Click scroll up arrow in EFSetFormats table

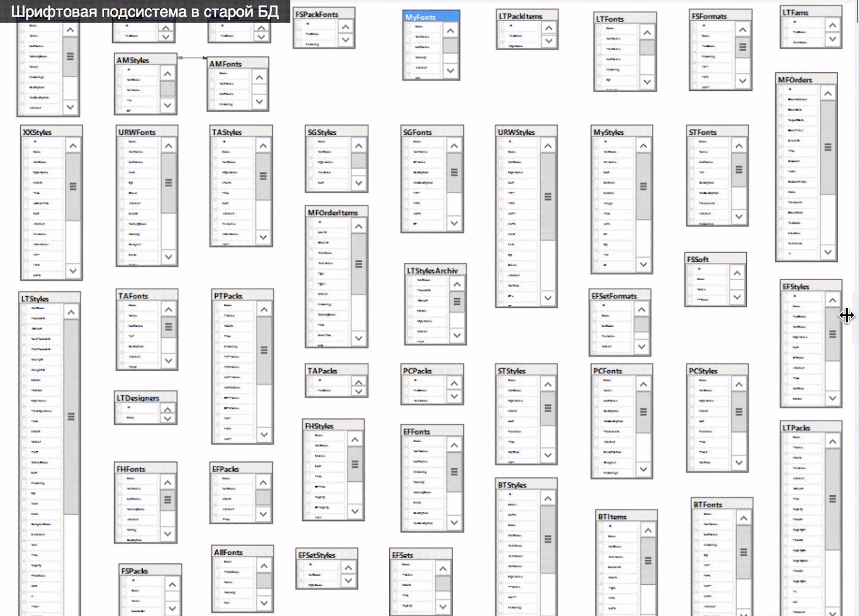coord(641,310)
